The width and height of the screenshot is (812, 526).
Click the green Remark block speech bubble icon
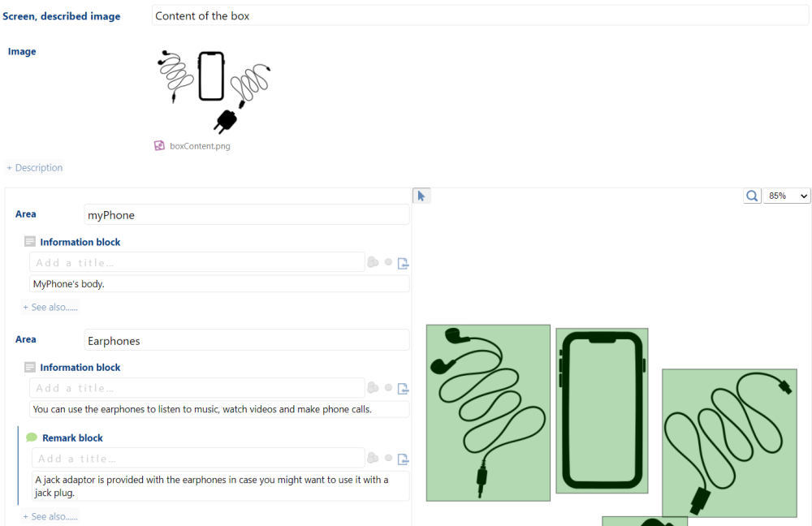pyautogui.click(x=32, y=438)
